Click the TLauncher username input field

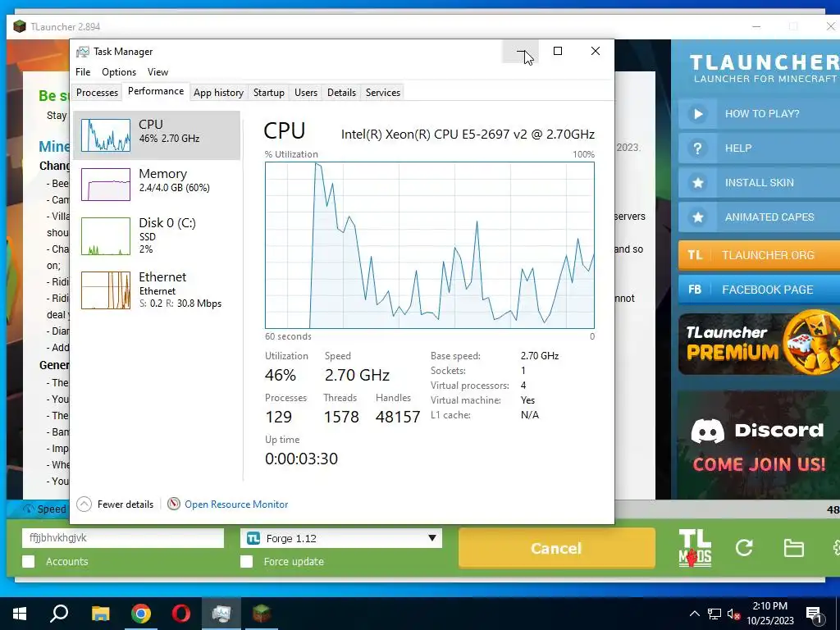click(123, 538)
